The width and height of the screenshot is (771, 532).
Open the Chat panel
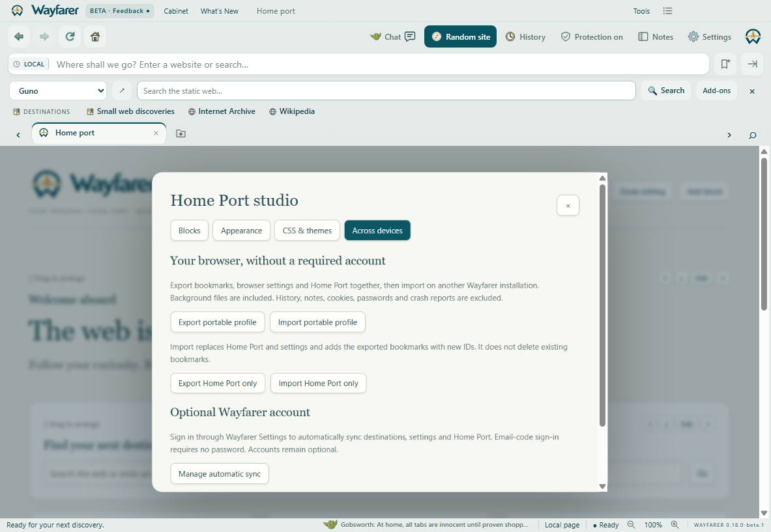pos(393,37)
